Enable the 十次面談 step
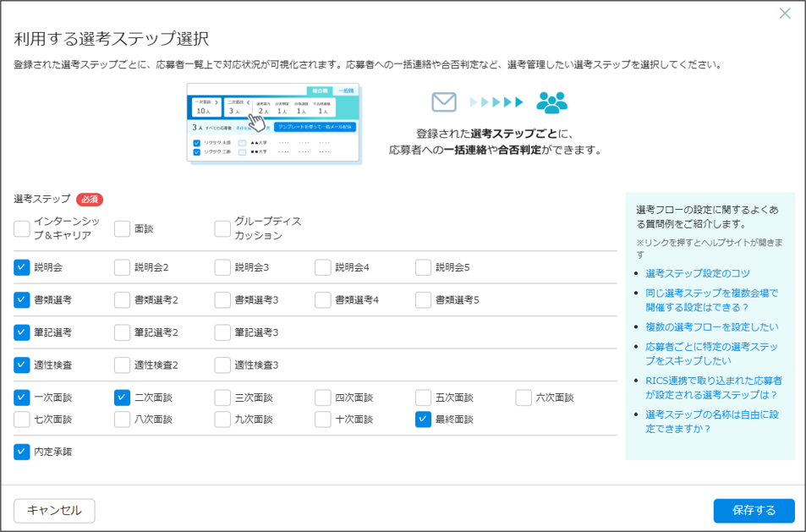Image resolution: width=806 pixels, height=532 pixels. tap(323, 420)
